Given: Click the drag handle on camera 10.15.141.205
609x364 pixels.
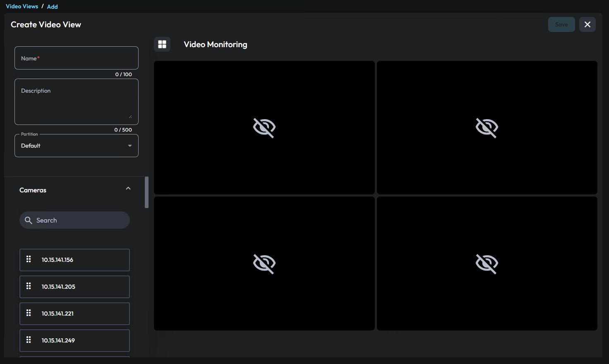Looking at the screenshot, I should (x=29, y=286).
